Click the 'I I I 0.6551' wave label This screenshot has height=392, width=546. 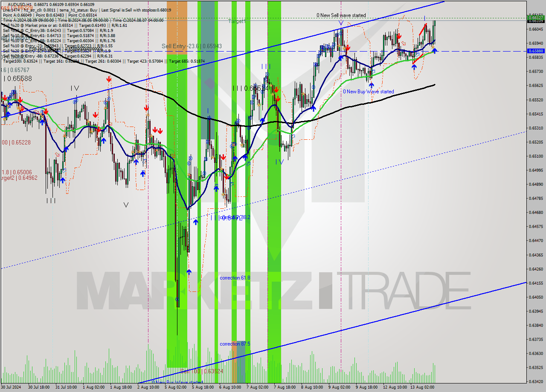point(250,88)
